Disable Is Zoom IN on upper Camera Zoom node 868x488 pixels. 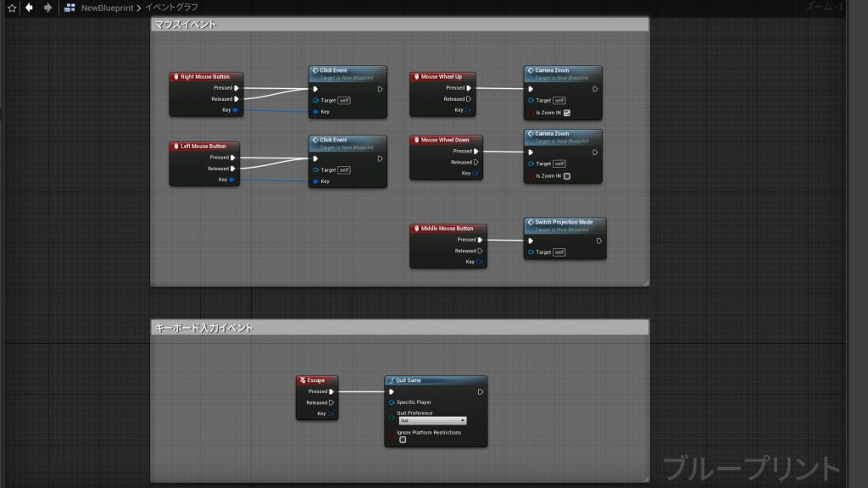[x=567, y=113]
